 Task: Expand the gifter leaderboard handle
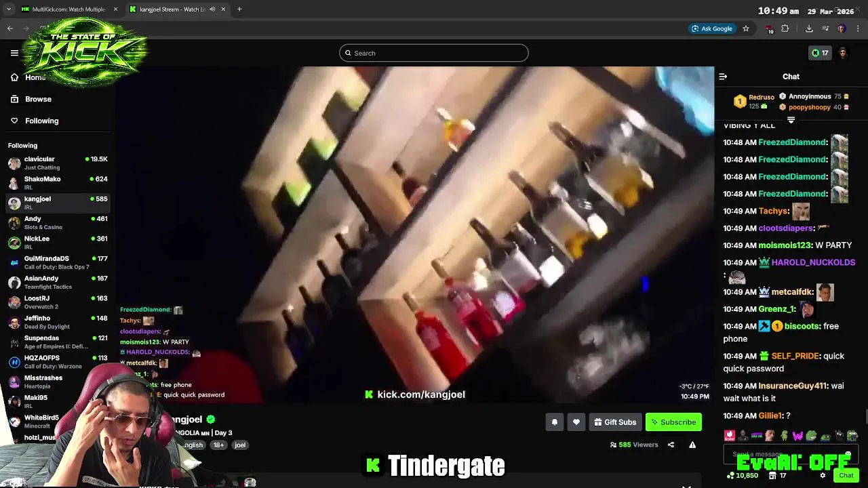click(791, 120)
